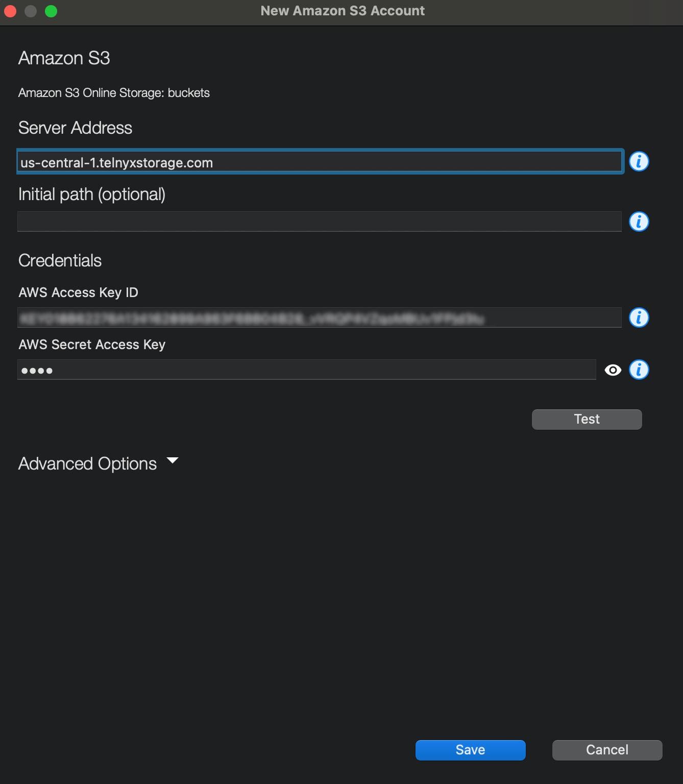Click the Amazon S3 heading text

[x=64, y=58]
